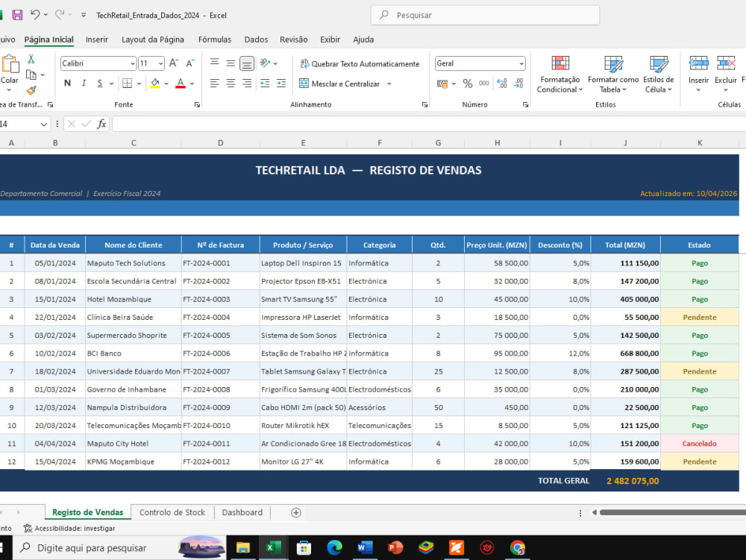This screenshot has width=746, height=560.
Task: Click decrease indent icon
Action: point(265,84)
